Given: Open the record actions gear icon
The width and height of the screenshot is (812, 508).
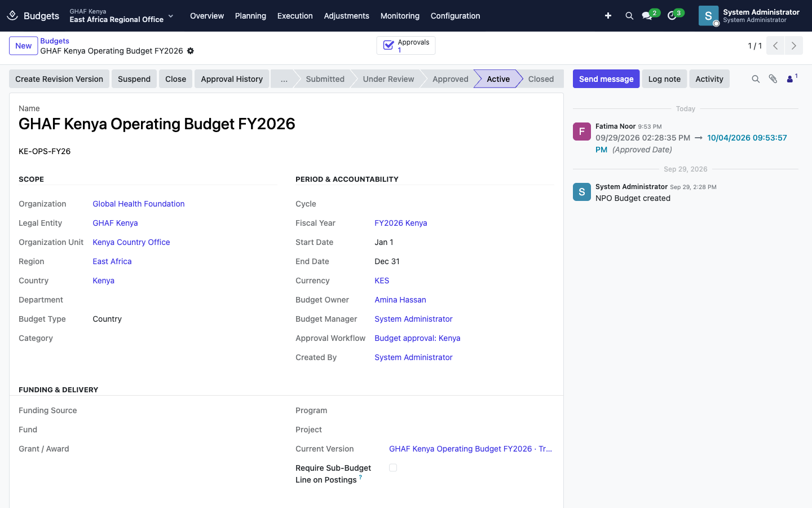Looking at the screenshot, I should (191, 51).
